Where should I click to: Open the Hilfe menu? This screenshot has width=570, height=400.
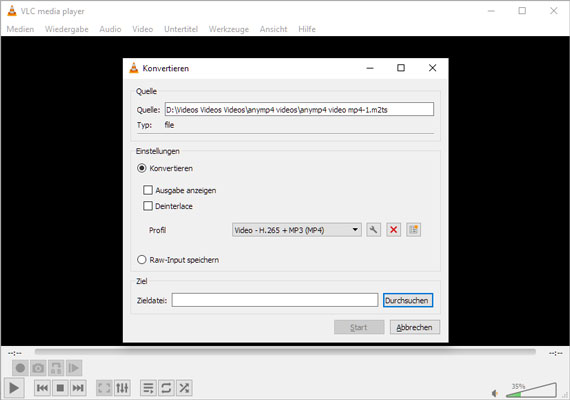307,29
